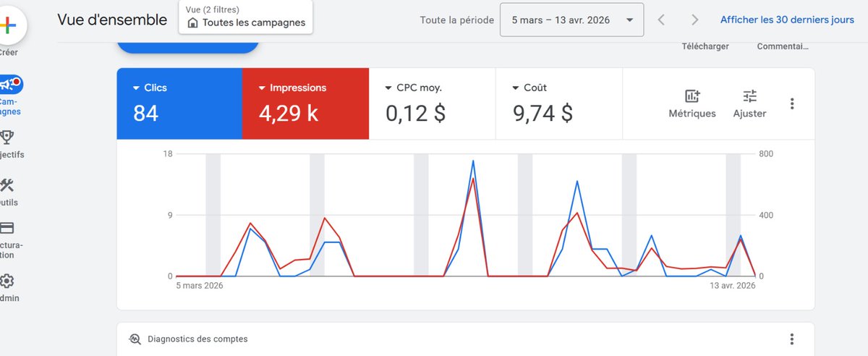This screenshot has width=868, height=356.
Task: Click the blue rounded button above the chart
Action: pos(187,46)
